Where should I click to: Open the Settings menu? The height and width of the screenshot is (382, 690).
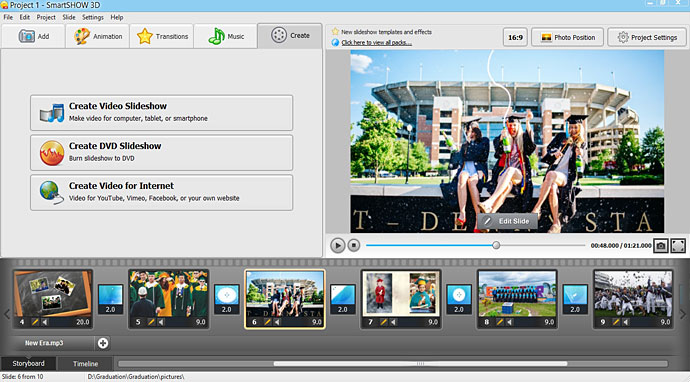click(92, 17)
